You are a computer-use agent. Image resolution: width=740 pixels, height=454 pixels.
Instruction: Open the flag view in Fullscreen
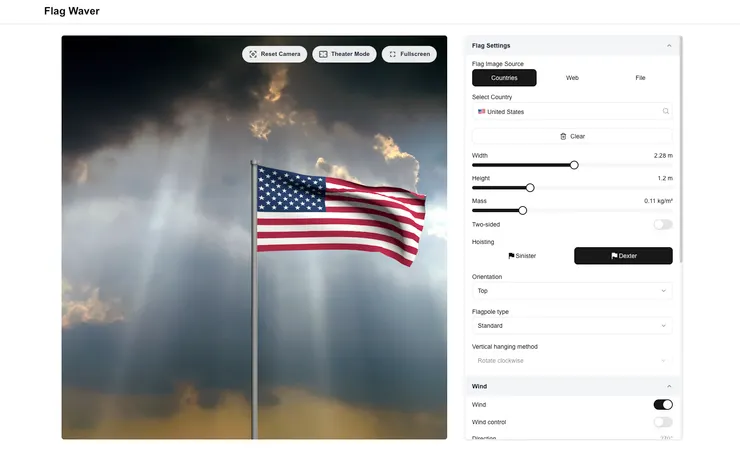pyautogui.click(x=409, y=54)
